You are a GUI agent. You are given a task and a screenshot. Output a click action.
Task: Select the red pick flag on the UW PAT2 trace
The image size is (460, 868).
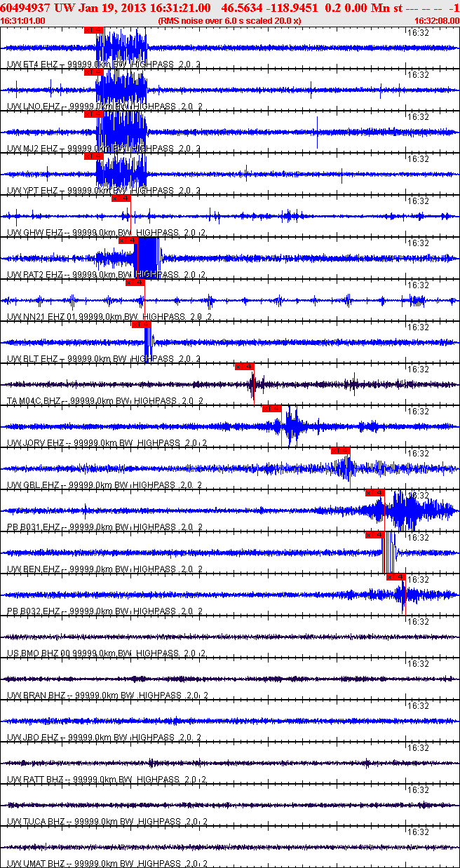pos(128,240)
